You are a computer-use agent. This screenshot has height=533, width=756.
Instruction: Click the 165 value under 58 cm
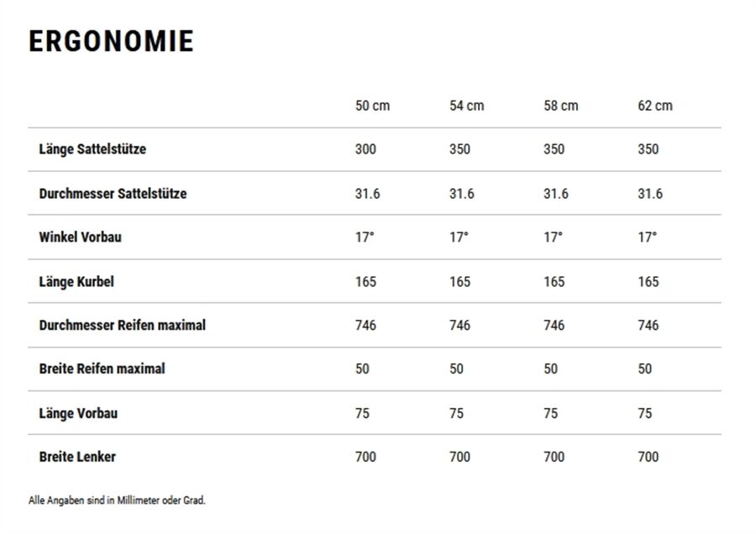click(554, 281)
